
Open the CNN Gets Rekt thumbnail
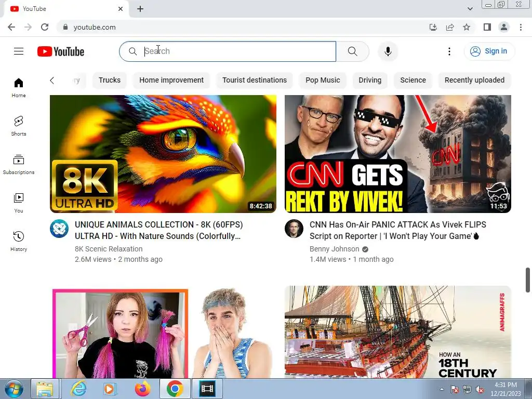click(x=397, y=154)
